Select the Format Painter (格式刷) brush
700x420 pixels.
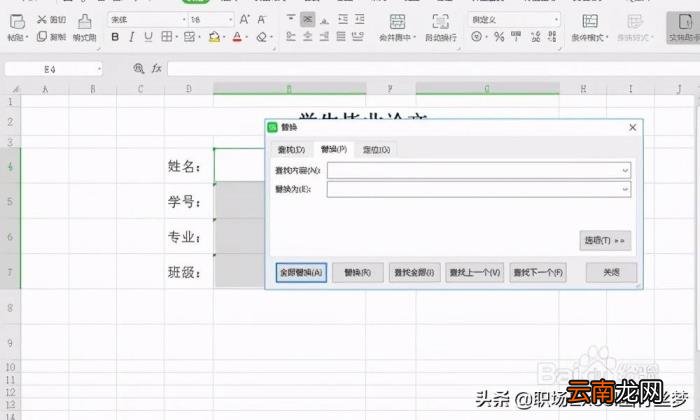(84, 21)
